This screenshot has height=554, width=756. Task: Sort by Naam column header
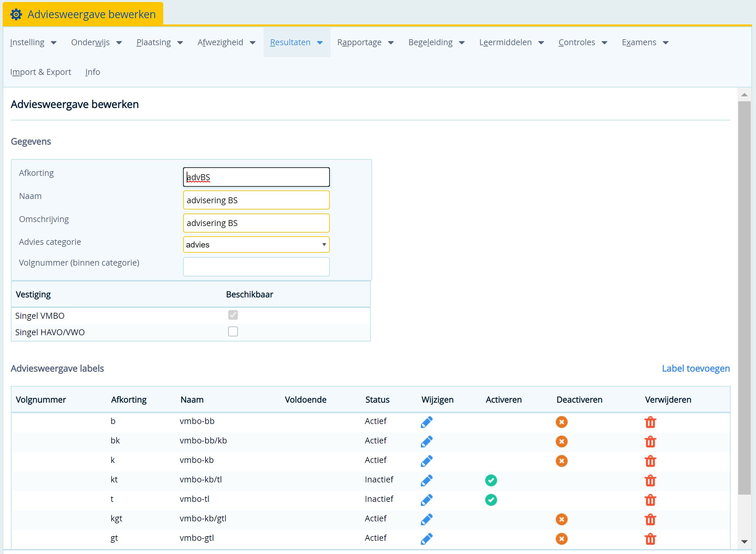tap(192, 399)
